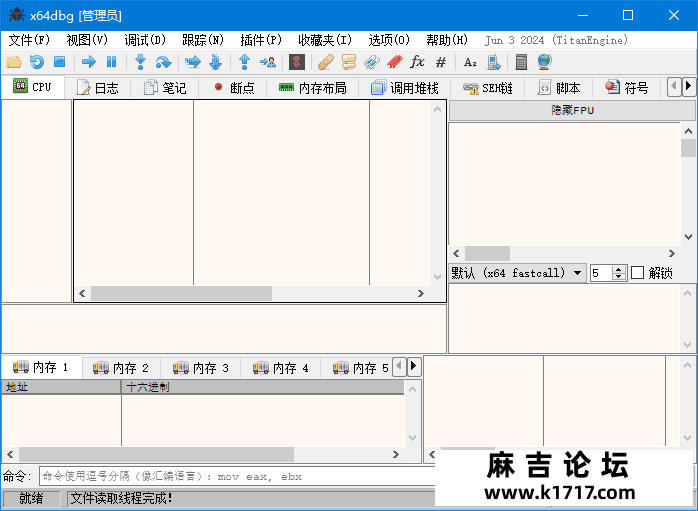The image size is (698, 511).
Task: Click the step into icon
Action: [x=140, y=62]
